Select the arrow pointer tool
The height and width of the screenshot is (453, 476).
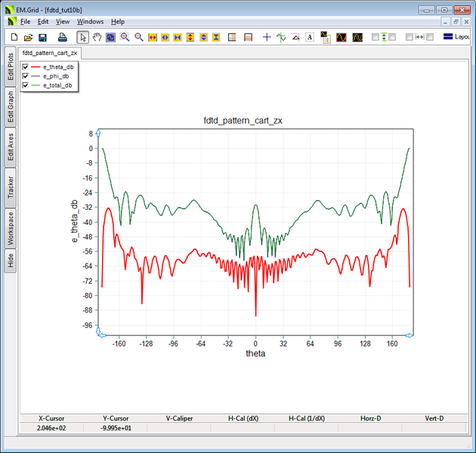83,37
